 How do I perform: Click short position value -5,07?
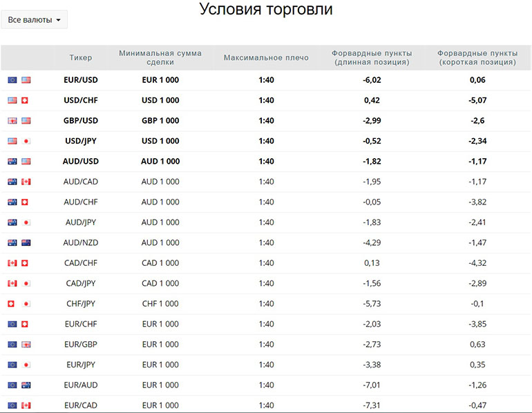click(x=477, y=100)
